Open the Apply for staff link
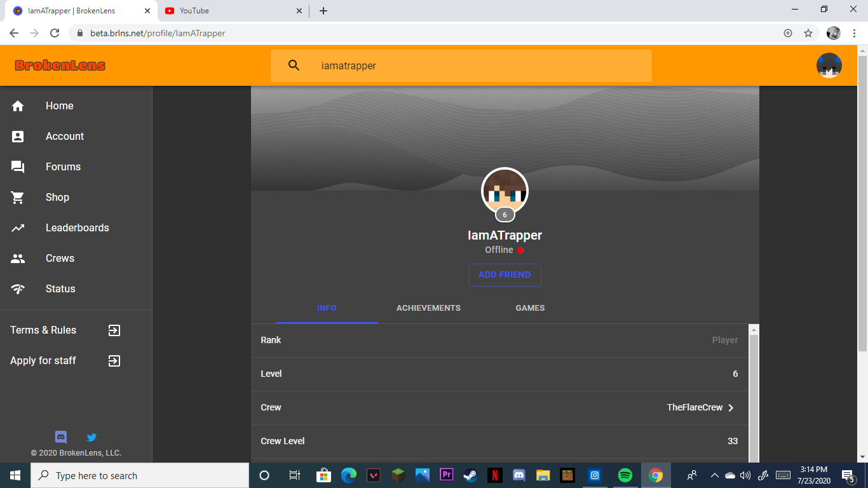Image resolution: width=868 pixels, height=488 pixels. 43,361
